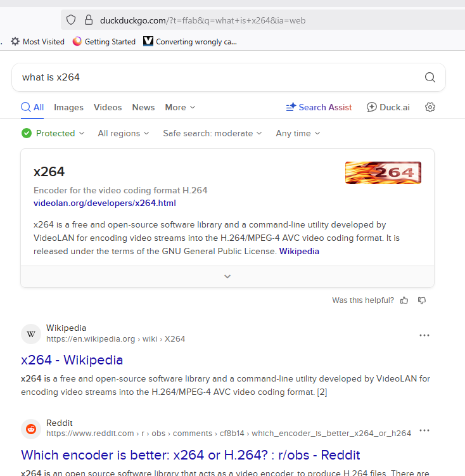The width and height of the screenshot is (465, 476).
Task: Open the Protected privacy dropdown
Action: pos(53,133)
